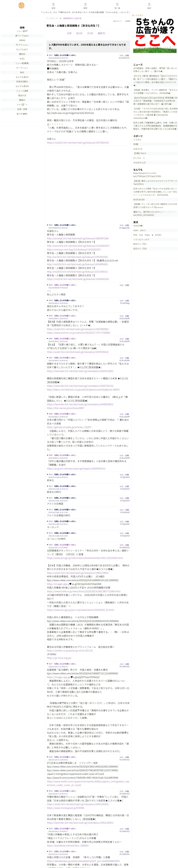Open the 発見 (discover) nav icon
Image resolution: width=178 pixels, height=868 pixels.
pyautogui.click(x=53, y=6)
